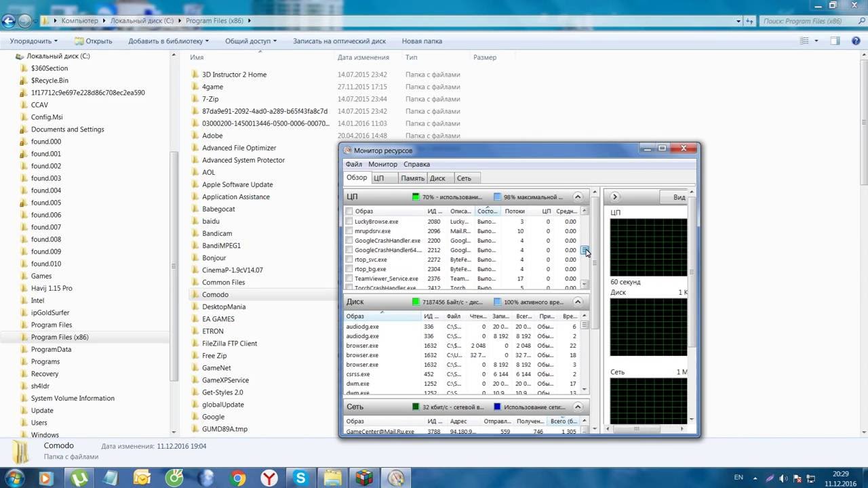The image size is (868, 488).
Task: Click the Explorer refresh address button
Action: pyautogui.click(x=750, y=21)
